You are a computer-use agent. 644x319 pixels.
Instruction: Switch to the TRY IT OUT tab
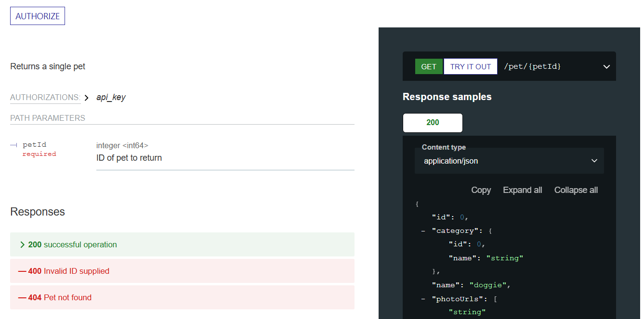[470, 66]
